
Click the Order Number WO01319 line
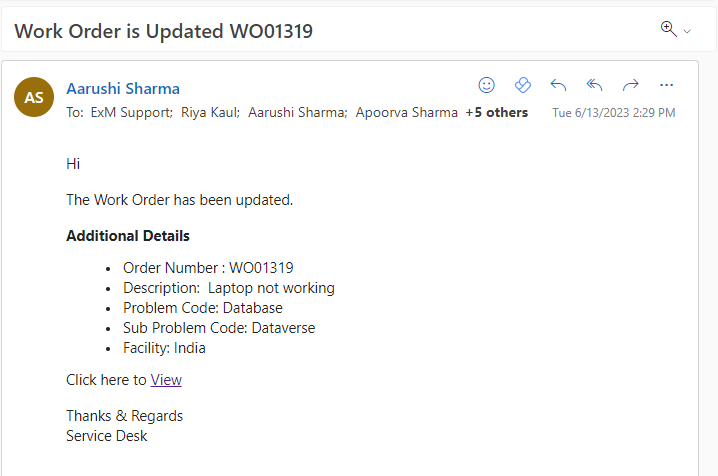pos(208,268)
